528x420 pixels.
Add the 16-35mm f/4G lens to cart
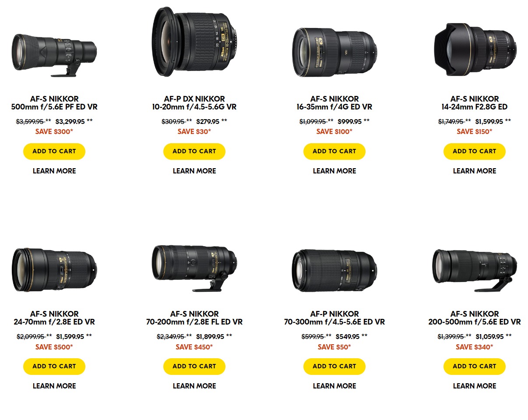click(334, 151)
